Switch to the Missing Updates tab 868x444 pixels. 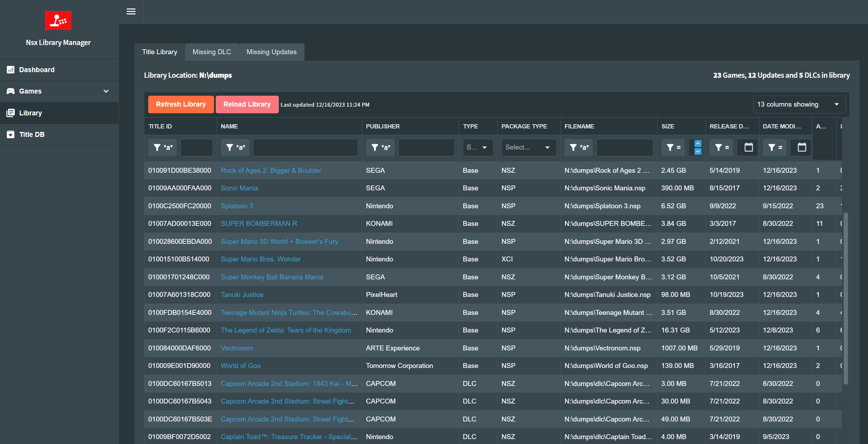(272, 52)
